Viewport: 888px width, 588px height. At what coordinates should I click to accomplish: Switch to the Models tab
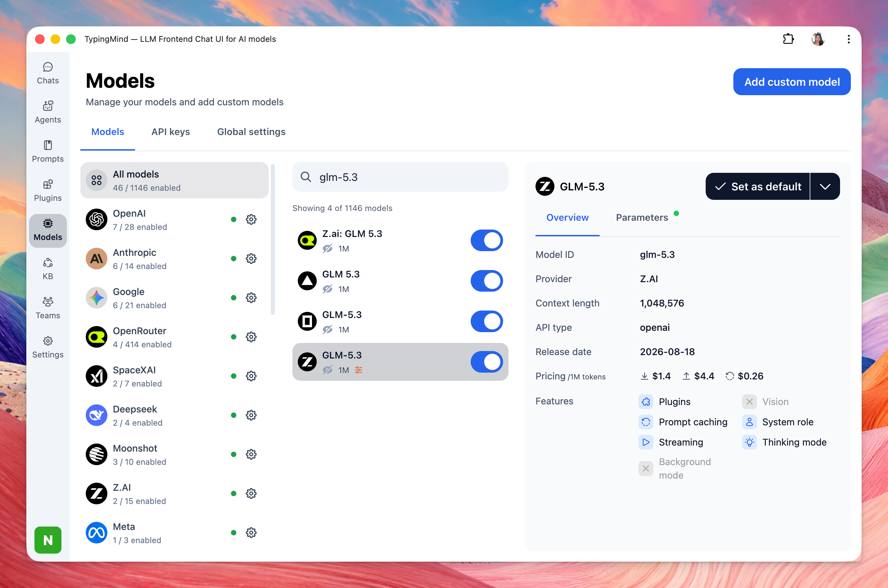coord(108,132)
